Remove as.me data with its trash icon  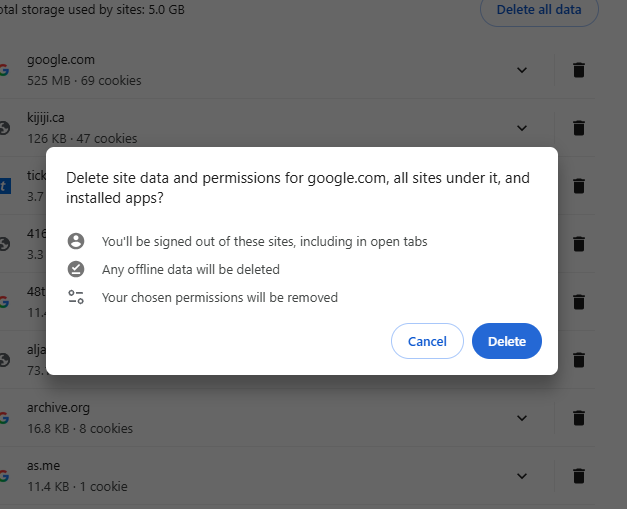(x=578, y=476)
